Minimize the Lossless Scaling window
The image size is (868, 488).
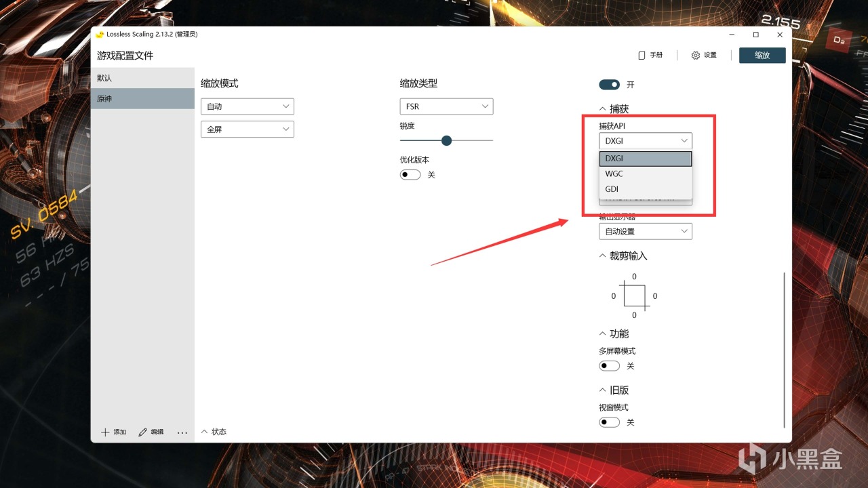click(732, 35)
